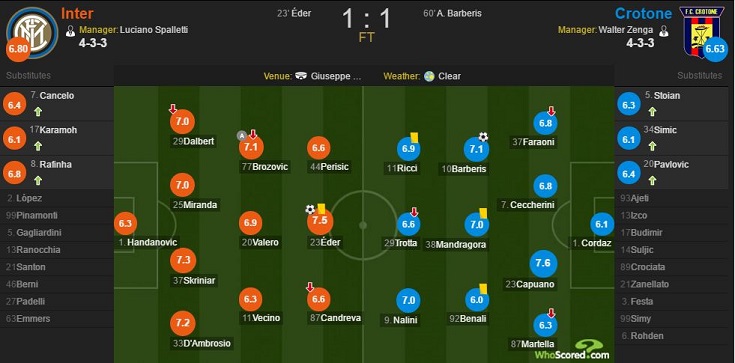The width and height of the screenshot is (735, 363).
Task: Select Capuano's 7.6 rating circle
Action: [543, 264]
